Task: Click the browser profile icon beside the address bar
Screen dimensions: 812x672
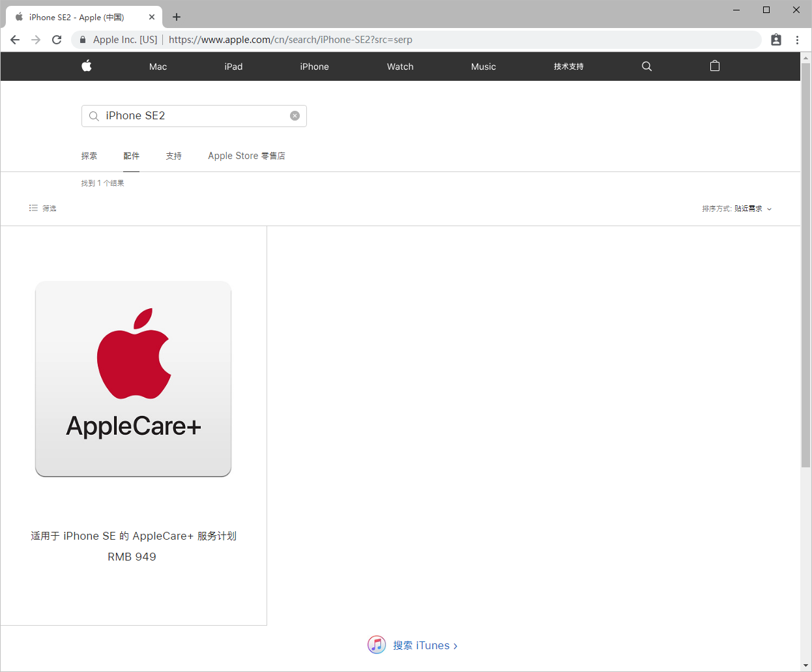Action: pyautogui.click(x=776, y=39)
